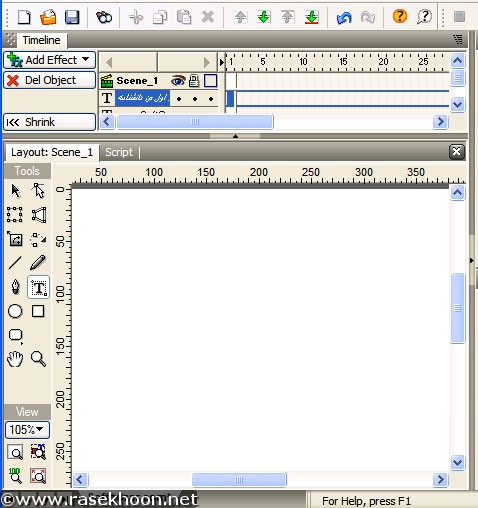The width and height of the screenshot is (478, 508).
Task: Switch to Layout: Scene_1 tab
Action: pos(52,152)
